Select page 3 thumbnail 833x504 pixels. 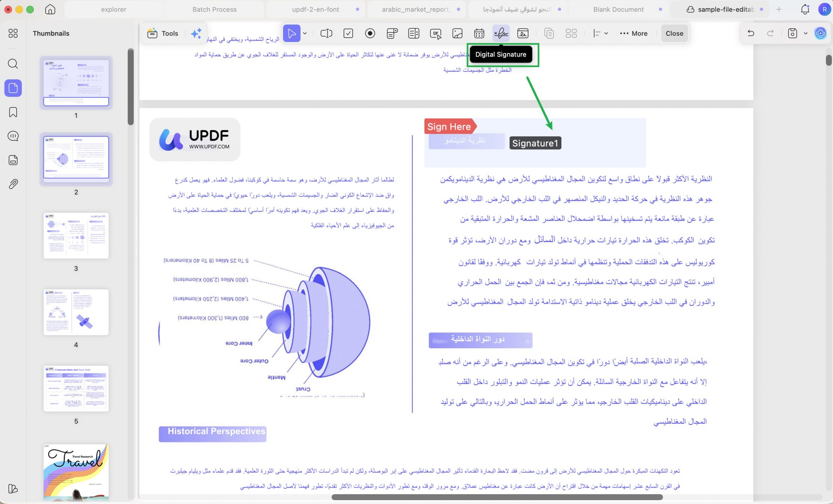point(76,235)
